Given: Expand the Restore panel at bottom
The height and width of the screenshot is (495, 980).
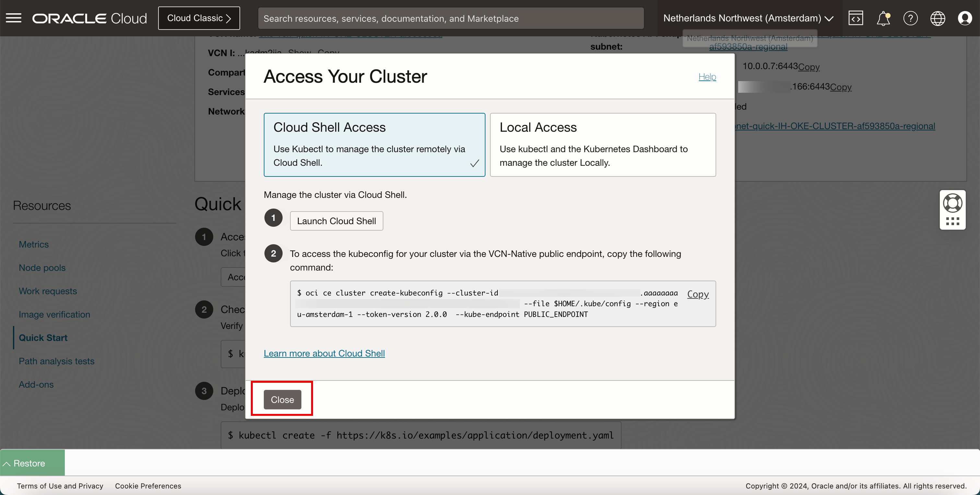Looking at the screenshot, I should (x=32, y=463).
